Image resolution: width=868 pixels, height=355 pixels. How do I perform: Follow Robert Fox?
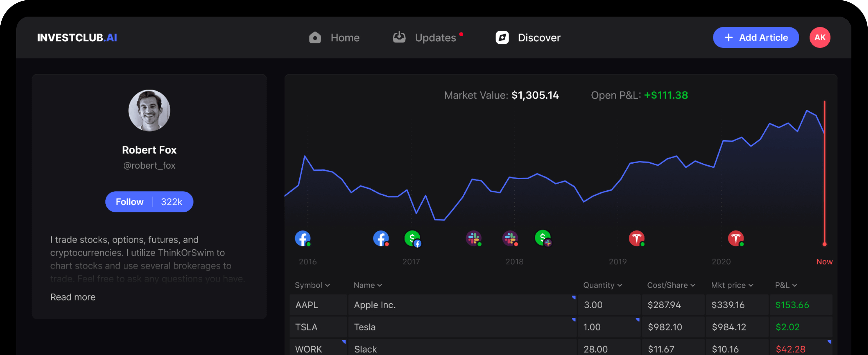(x=130, y=202)
